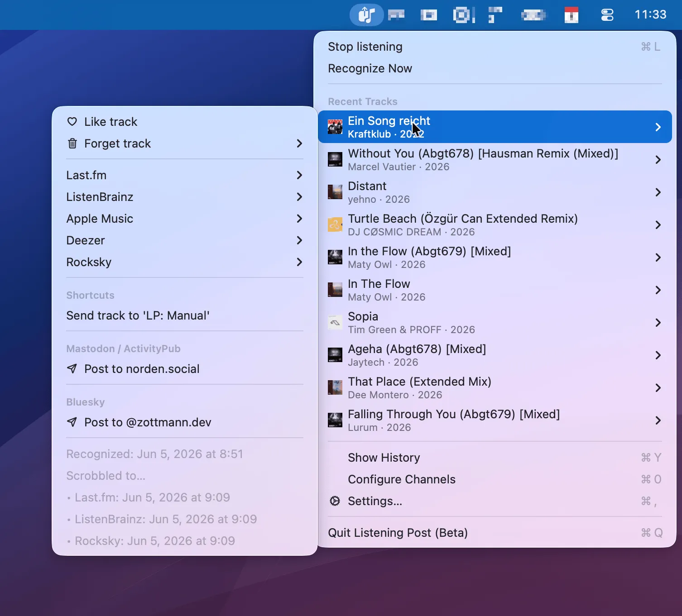Click the trash icon next to Forget track
This screenshot has height=616, width=682.
[x=72, y=143]
